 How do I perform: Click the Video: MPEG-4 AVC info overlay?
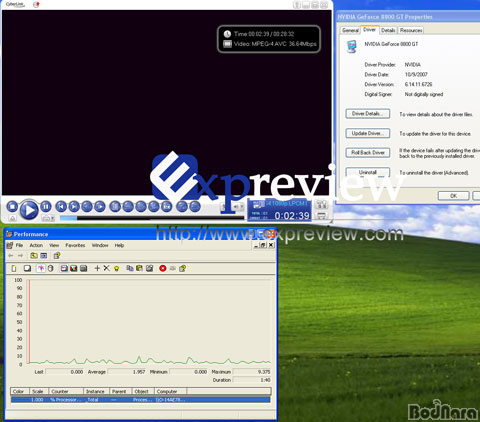click(274, 44)
